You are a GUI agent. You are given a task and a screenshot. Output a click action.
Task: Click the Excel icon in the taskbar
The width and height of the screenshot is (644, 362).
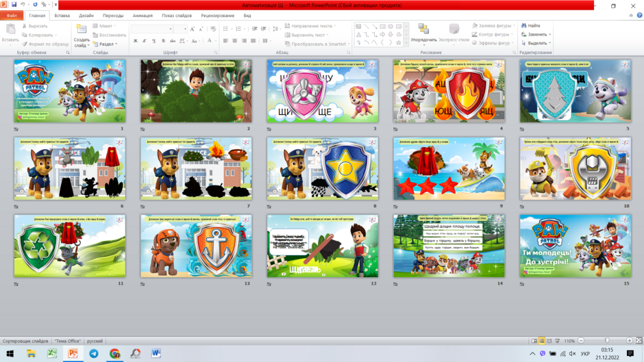click(52, 353)
